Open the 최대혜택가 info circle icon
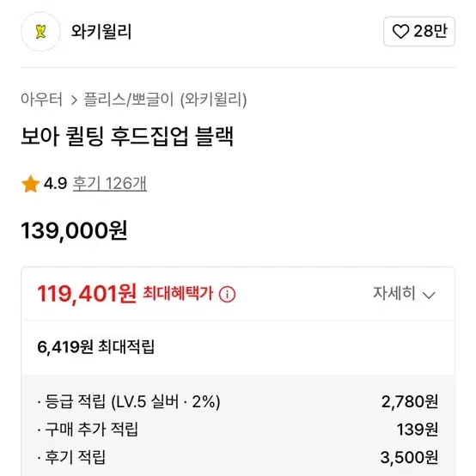This screenshot has height=476, width=476. tap(227, 294)
